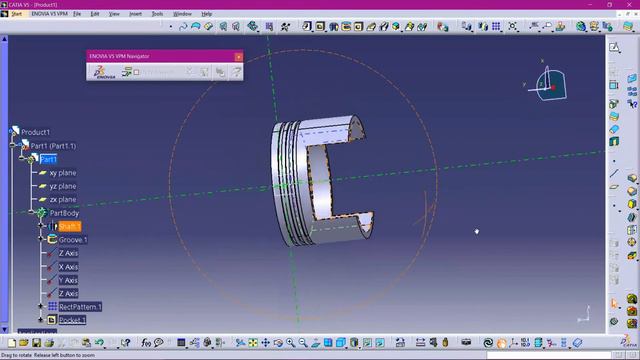Choose the Select arrow tool

tap(614, 303)
